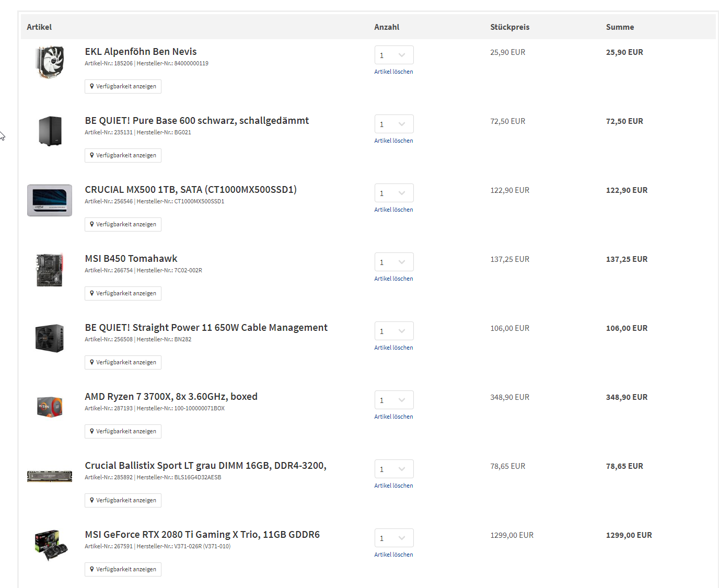Viewport: 719px width, 588px height.
Task: Open quantity dropdown for BE QUIET! Pure Base 600
Action: 394,124
